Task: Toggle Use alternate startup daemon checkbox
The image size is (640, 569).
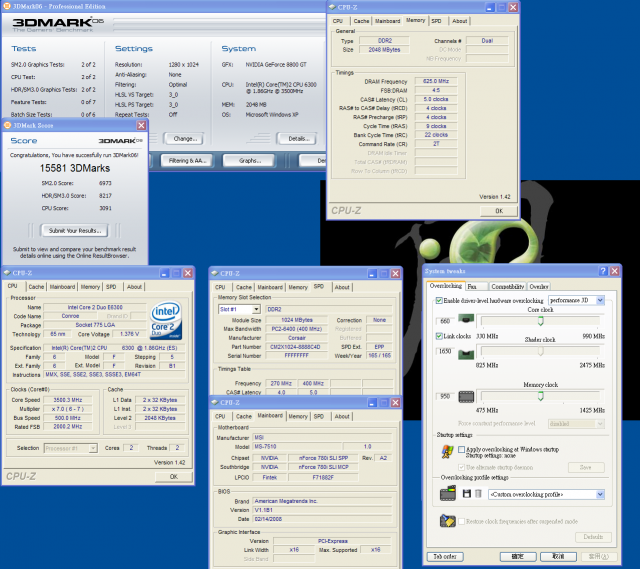Action: click(462, 467)
